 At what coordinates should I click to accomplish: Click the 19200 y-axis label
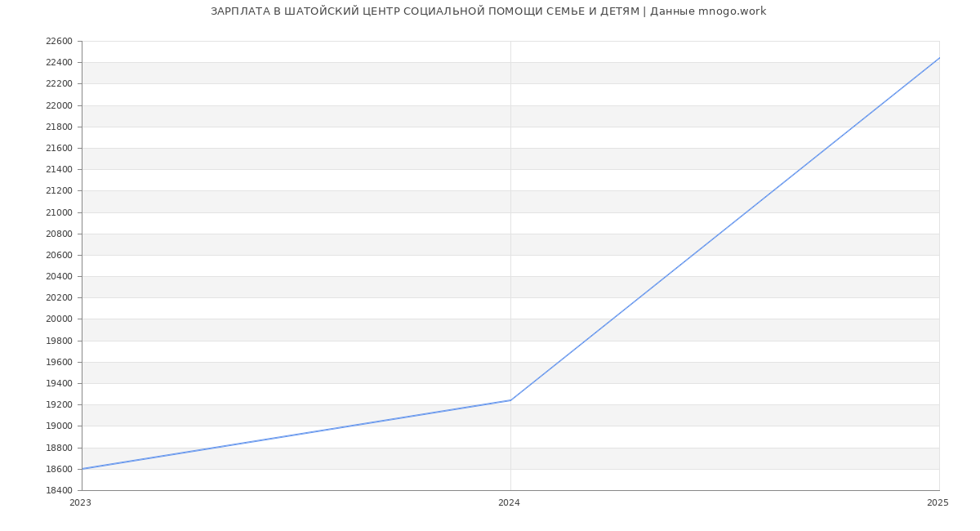[x=59, y=405]
